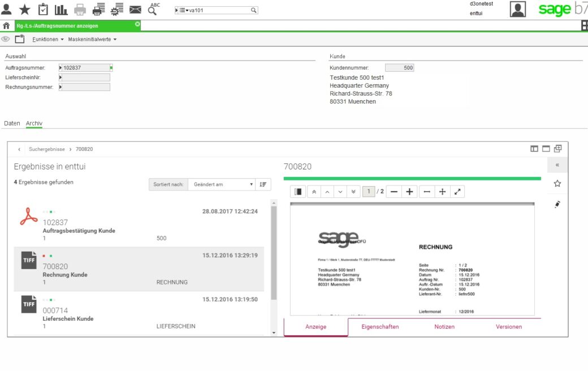Open the Funktionen dropdown menu

click(48, 39)
